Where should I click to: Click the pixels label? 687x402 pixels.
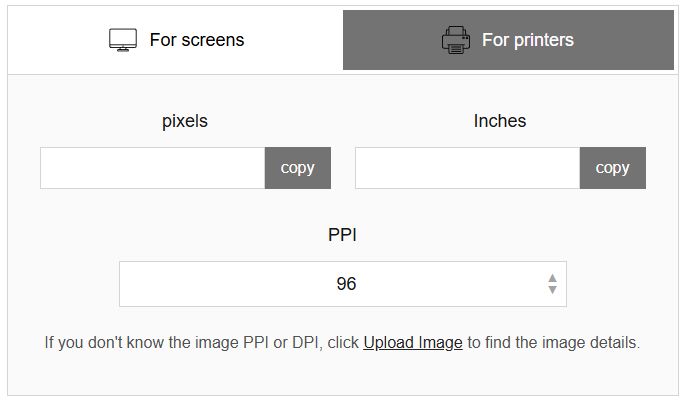click(x=185, y=121)
